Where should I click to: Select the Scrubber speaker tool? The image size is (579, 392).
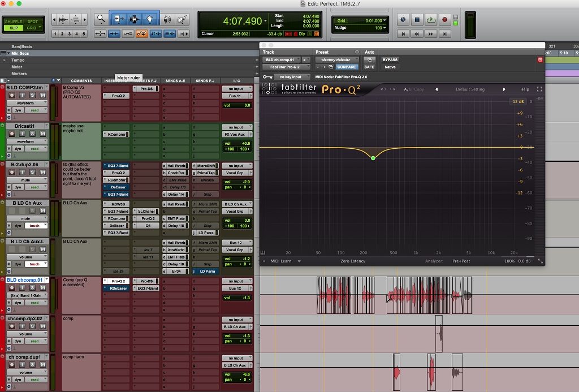pos(167,19)
